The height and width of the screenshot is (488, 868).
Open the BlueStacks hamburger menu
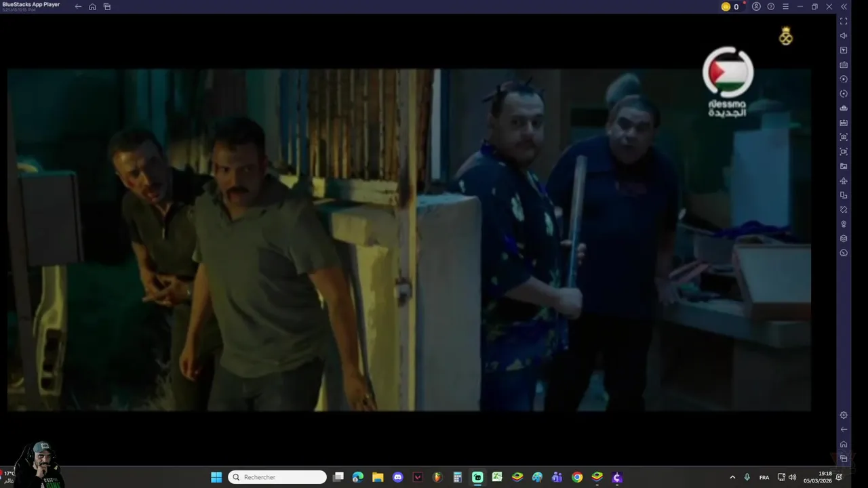tap(785, 7)
